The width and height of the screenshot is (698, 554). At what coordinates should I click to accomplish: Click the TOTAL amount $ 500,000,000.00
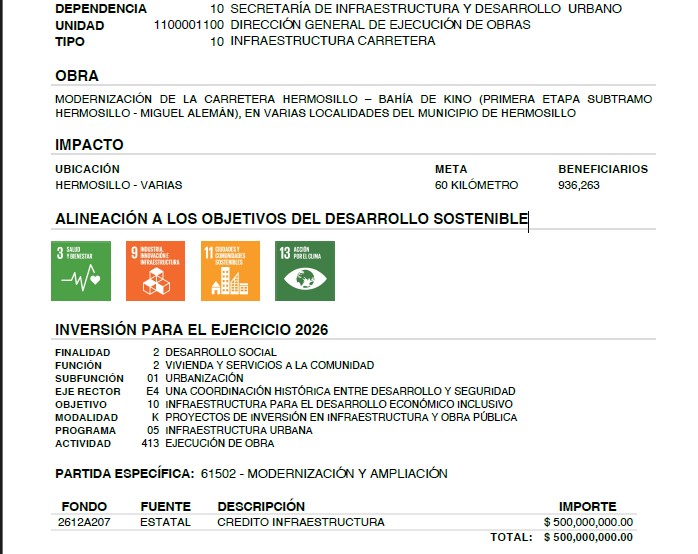click(x=588, y=537)
